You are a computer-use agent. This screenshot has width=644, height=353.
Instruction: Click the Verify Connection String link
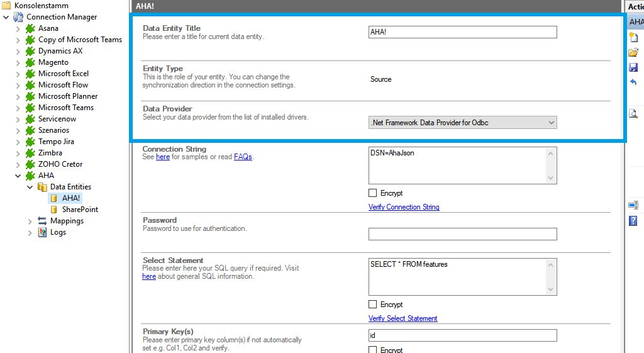coord(404,207)
